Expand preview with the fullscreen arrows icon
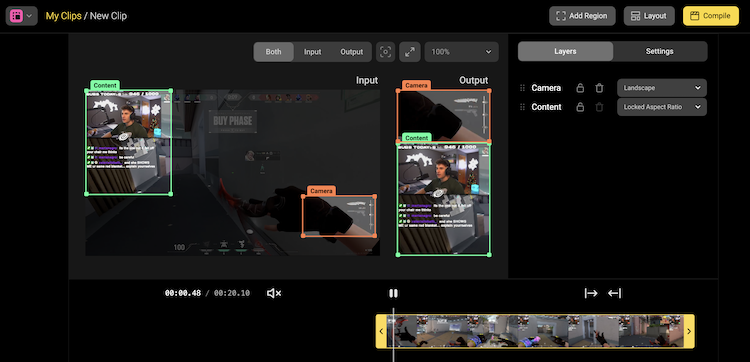This screenshot has height=362, width=750. pos(410,52)
